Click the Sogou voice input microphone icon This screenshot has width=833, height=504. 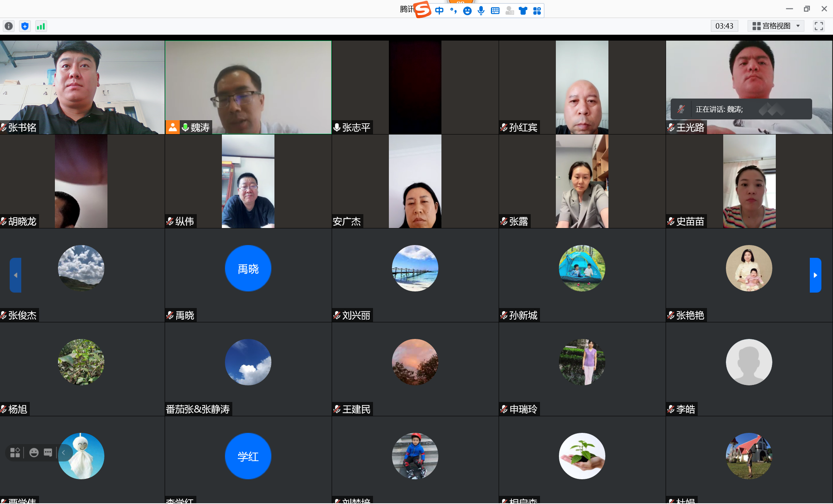(x=481, y=11)
